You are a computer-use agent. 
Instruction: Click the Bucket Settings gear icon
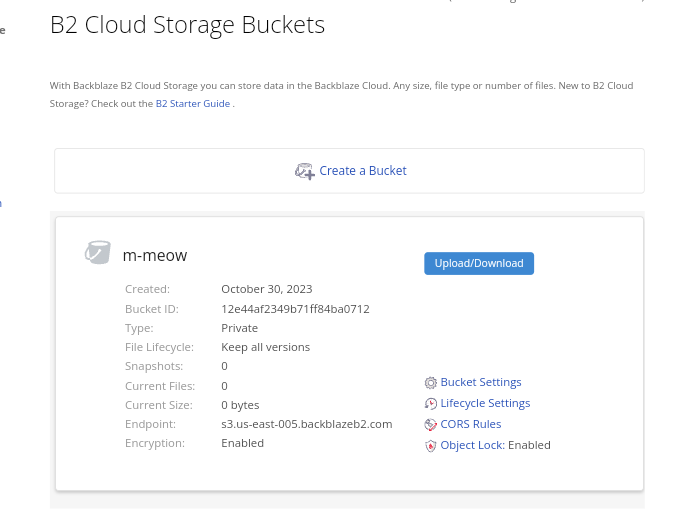[x=430, y=383]
